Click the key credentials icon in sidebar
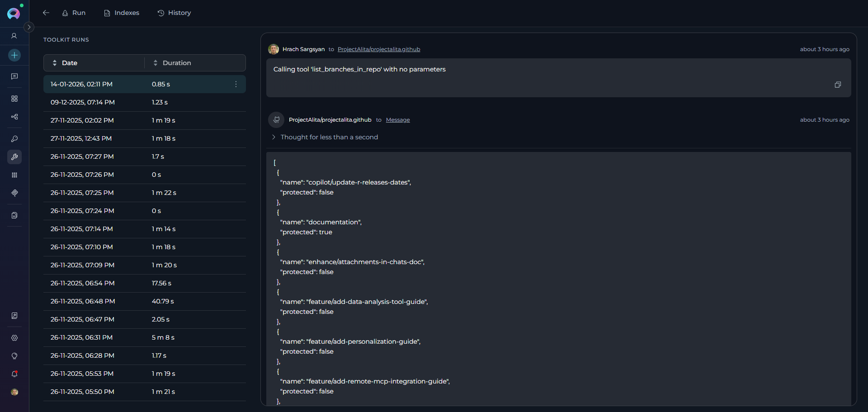This screenshot has width=868, height=412. coord(14,139)
